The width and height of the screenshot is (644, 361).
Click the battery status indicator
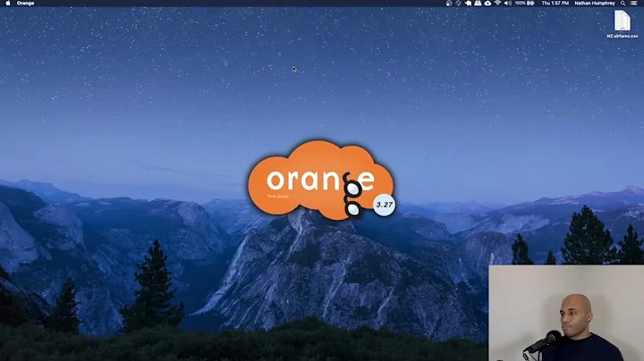525,3
